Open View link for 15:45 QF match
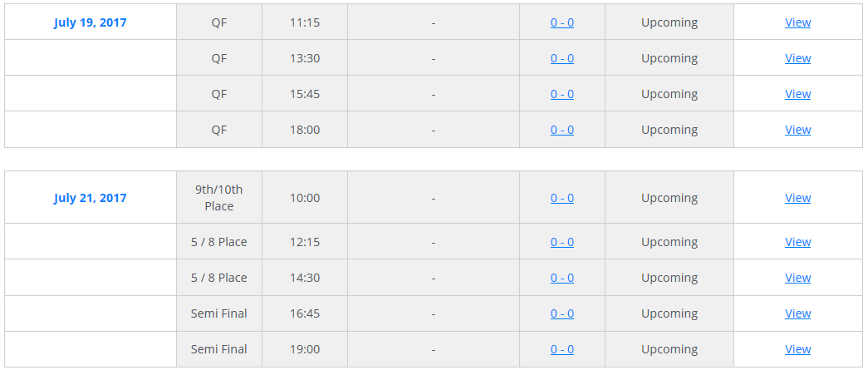868x375 pixels. [797, 94]
